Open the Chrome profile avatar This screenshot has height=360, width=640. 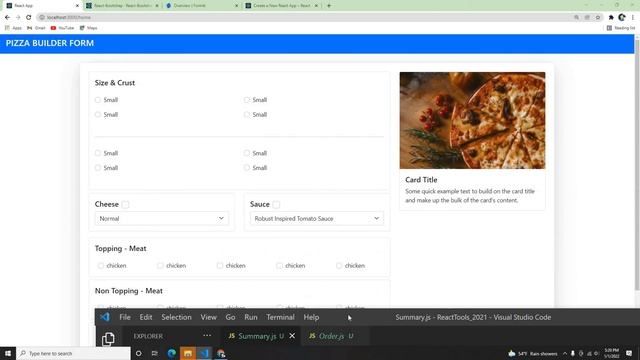point(622,18)
